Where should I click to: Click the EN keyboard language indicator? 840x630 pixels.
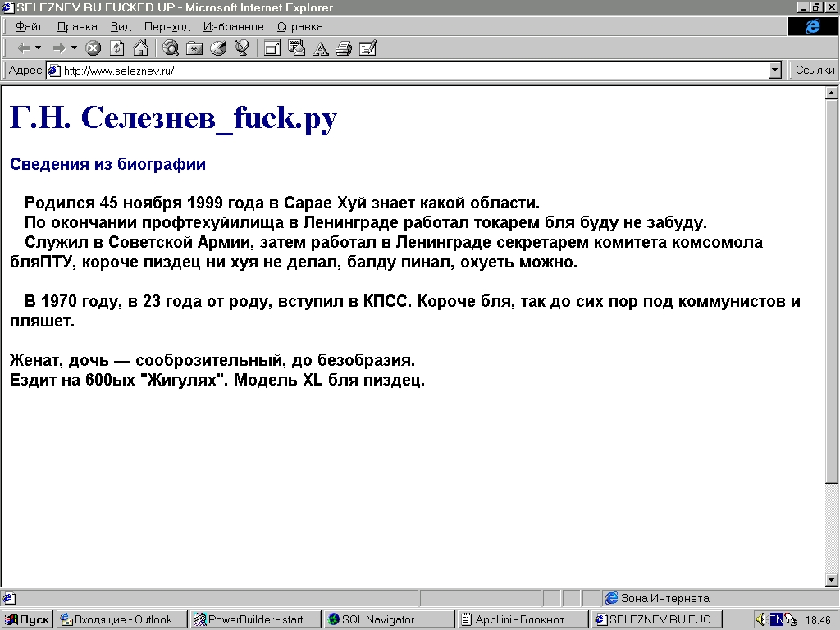tap(776, 620)
